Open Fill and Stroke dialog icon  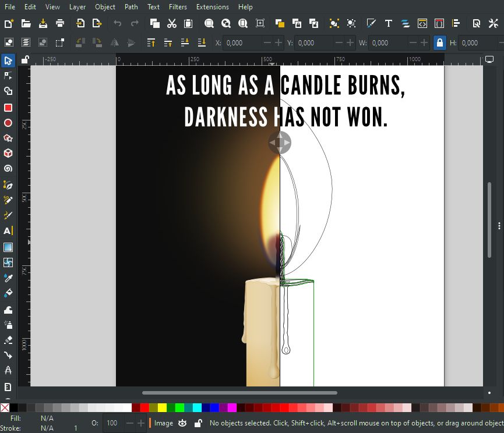coord(371,23)
